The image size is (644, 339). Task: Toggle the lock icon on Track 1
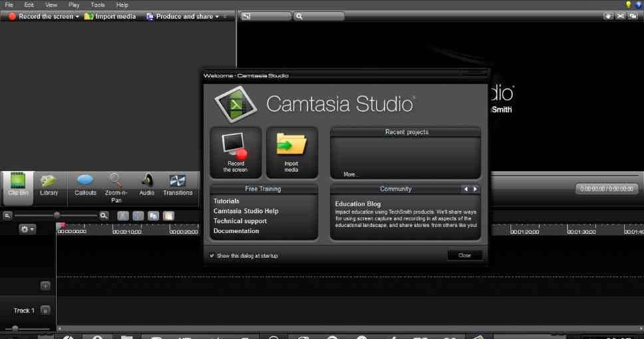46,310
